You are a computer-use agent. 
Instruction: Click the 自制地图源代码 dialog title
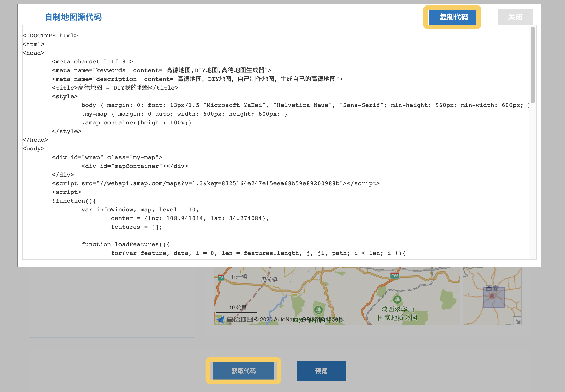73,17
